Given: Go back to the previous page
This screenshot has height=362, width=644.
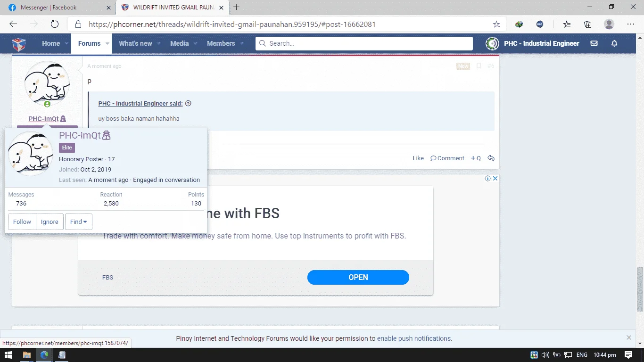Looking at the screenshot, I should [x=13, y=24].
